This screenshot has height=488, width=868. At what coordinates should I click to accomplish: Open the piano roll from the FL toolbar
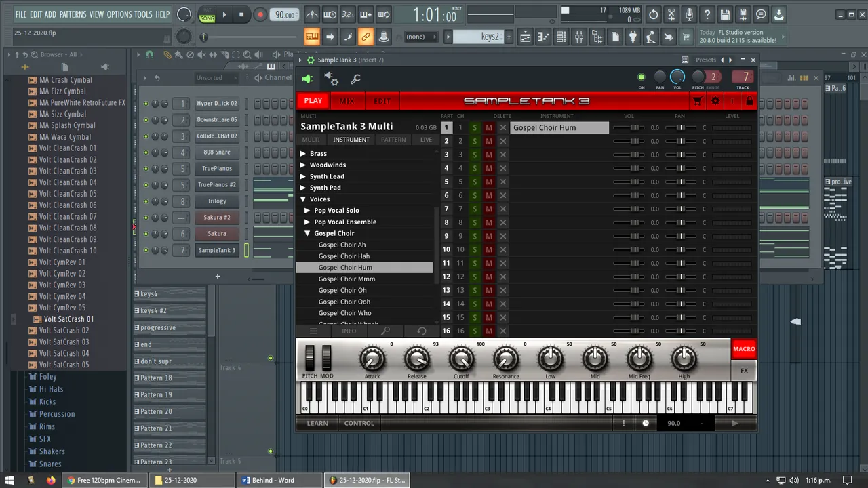(544, 37)
